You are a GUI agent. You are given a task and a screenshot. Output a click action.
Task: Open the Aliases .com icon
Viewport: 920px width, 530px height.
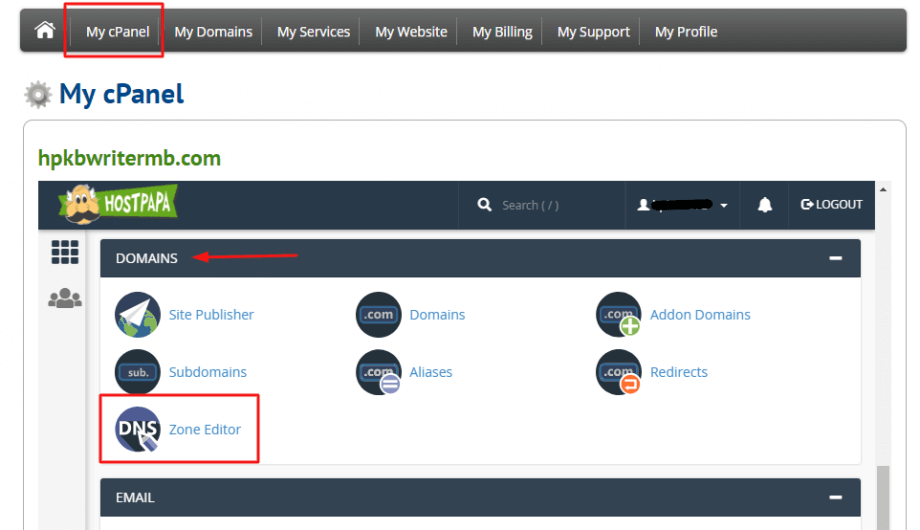379,372
